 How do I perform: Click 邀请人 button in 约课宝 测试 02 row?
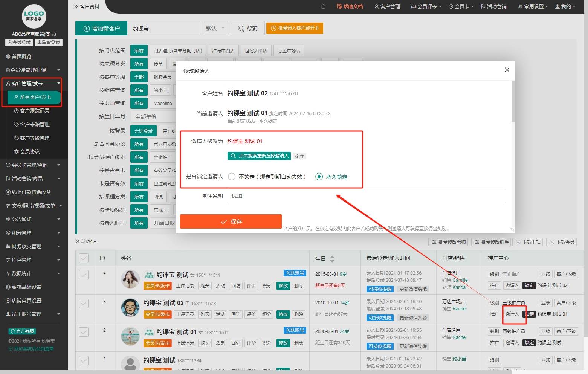point(512,314)
